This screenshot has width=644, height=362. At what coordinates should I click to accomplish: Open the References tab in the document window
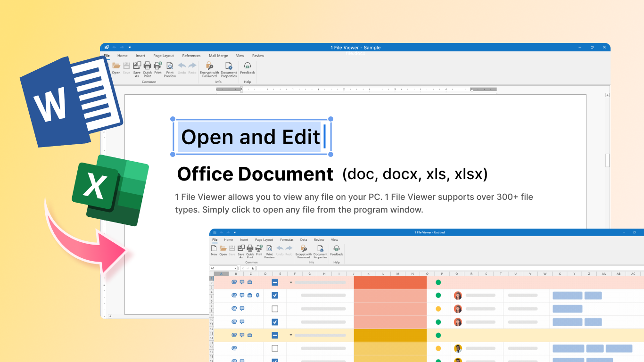[x=191, y=56]
